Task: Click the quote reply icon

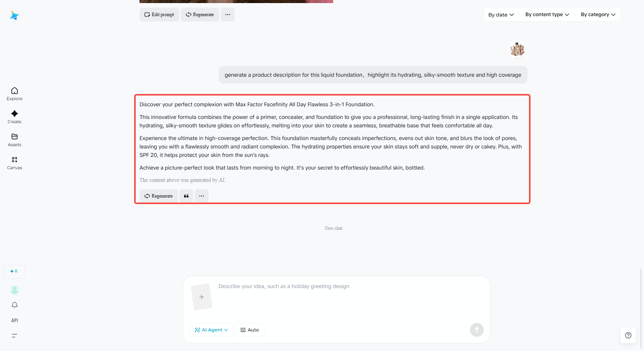Action: 186,196
